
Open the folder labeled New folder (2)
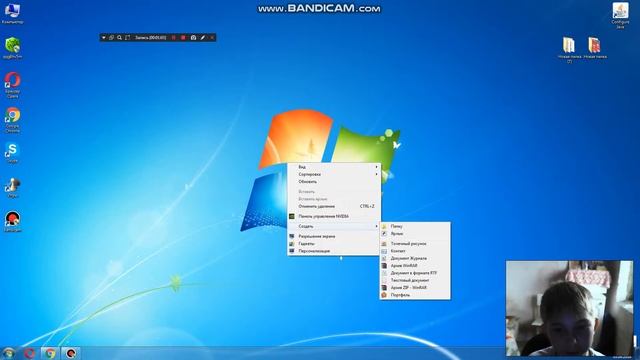(x=569, y=50)
